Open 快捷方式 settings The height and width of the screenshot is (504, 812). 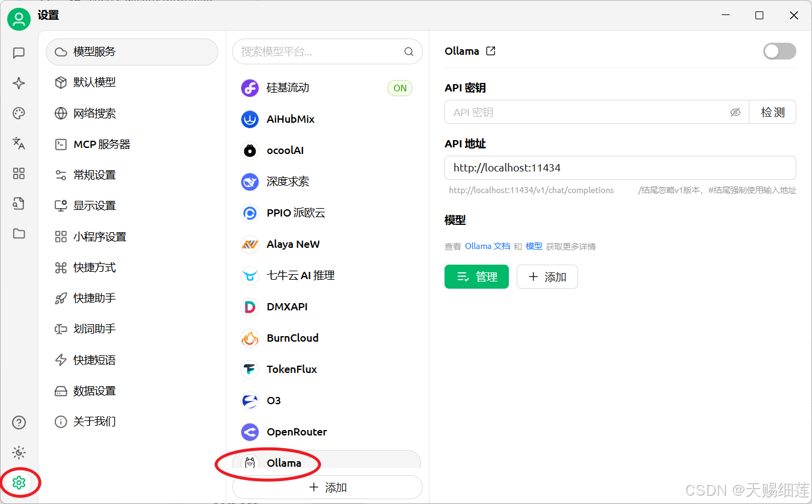point(132,268)
